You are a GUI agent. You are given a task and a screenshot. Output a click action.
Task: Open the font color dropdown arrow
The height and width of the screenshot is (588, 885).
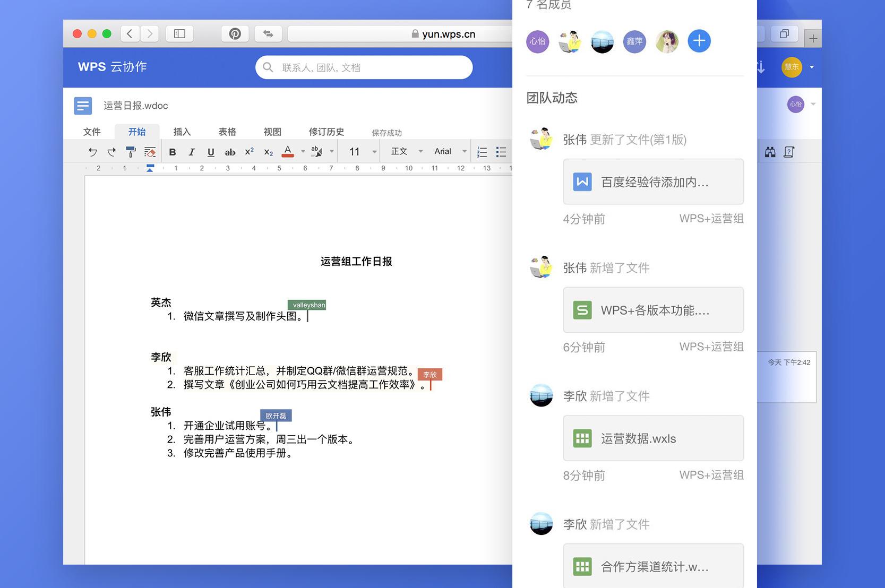pyautogui.click(x=303, y=151)
